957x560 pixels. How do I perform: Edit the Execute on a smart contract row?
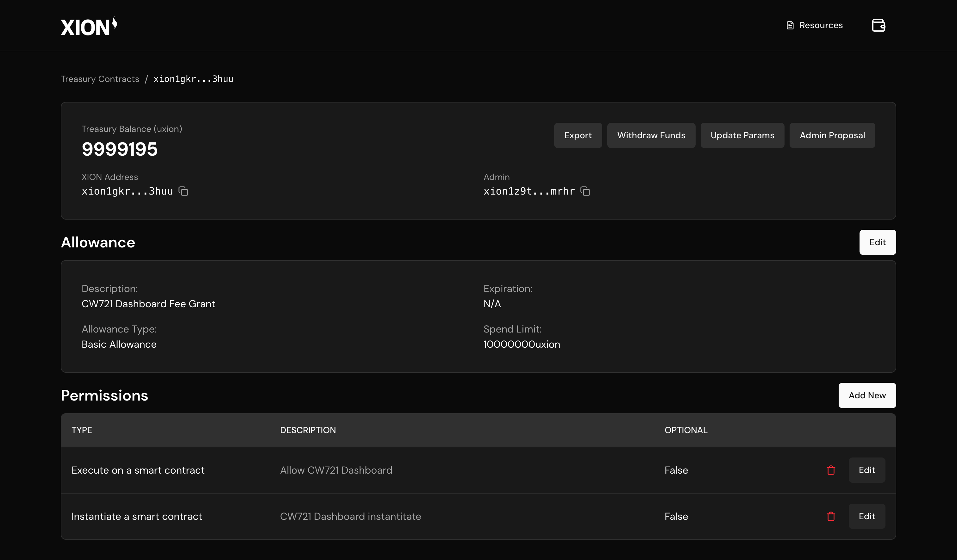[x=866, y=470]
